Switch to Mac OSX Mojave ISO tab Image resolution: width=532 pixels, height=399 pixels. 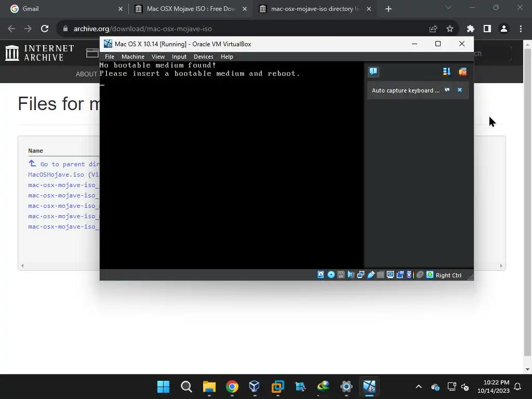pos(191,9)
